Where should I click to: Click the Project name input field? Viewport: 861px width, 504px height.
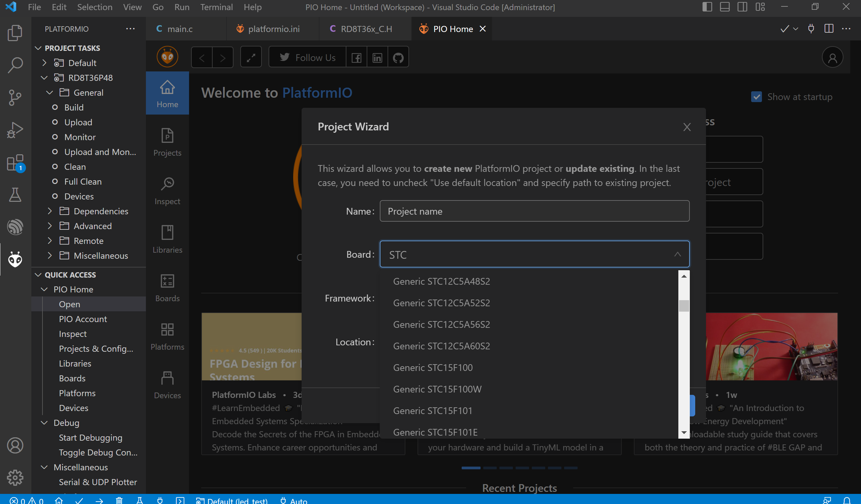(x=534, y=211)
